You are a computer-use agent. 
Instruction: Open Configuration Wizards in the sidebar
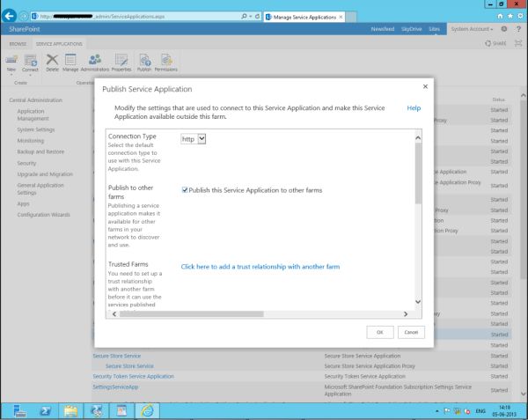[43, 215]
